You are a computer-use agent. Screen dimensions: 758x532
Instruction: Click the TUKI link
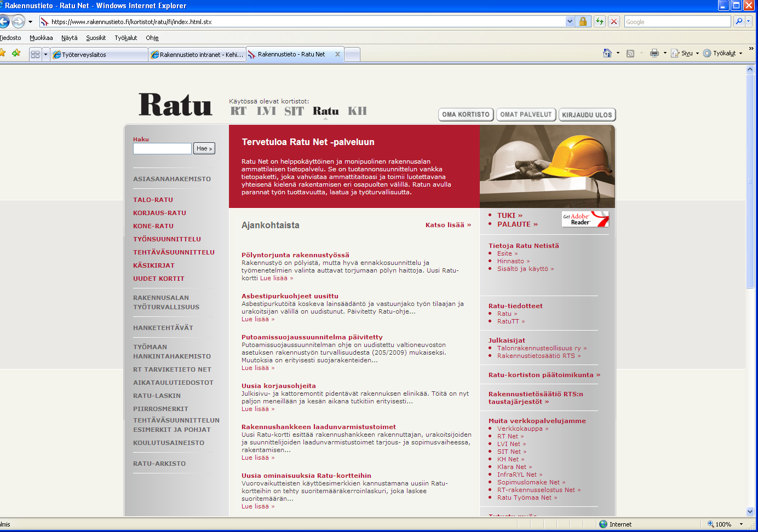click(x=509, y=215)
